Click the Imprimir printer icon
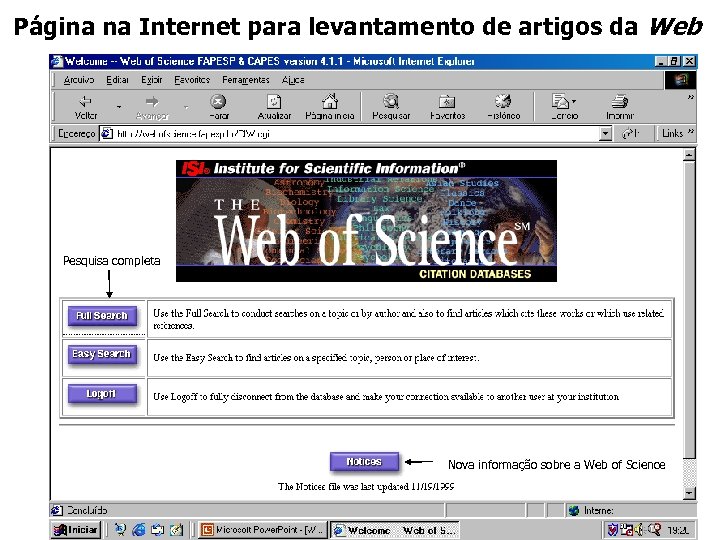This screenshot has height=540, width=720. (619, 107)
